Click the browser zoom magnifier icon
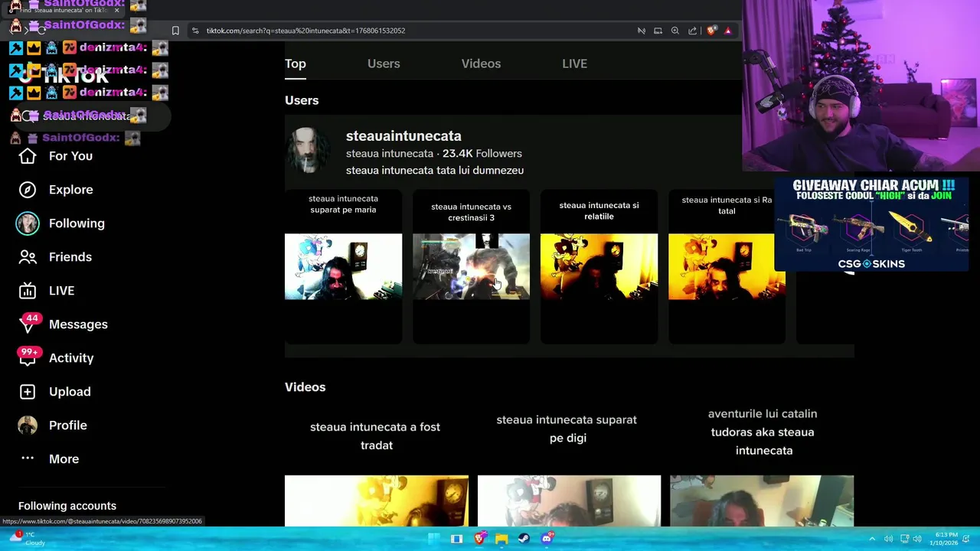 point(675,31)
